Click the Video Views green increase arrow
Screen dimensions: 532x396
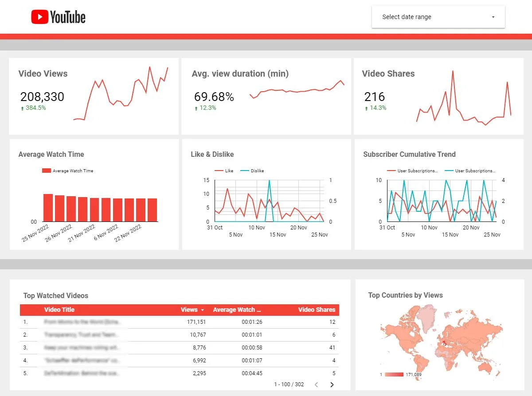(x=22, y=108)
